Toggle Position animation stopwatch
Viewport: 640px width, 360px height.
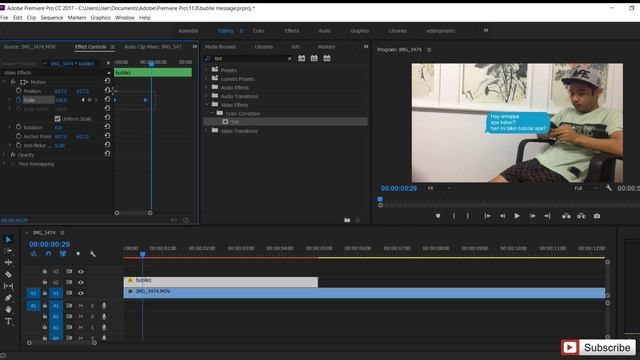point(18,91)
